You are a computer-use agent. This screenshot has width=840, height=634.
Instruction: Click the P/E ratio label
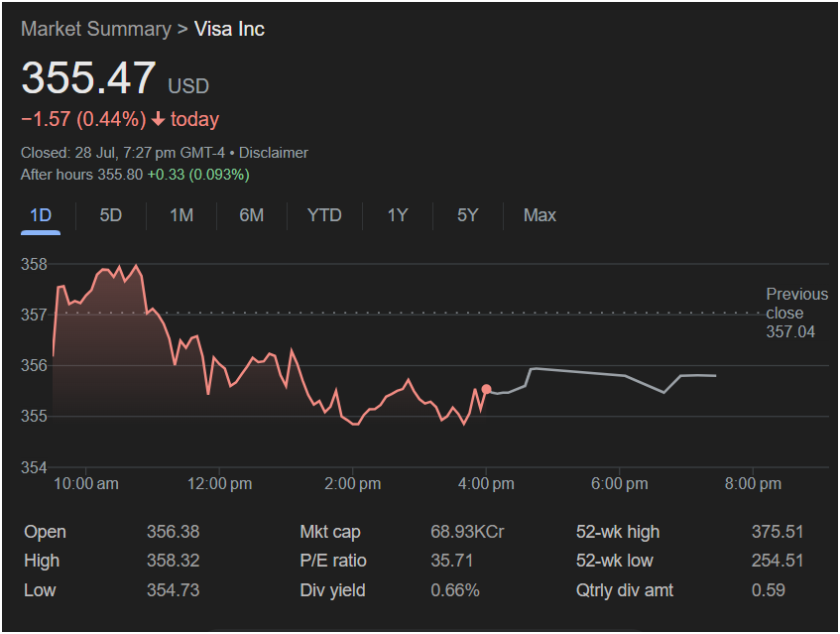[x=333, y=561]
